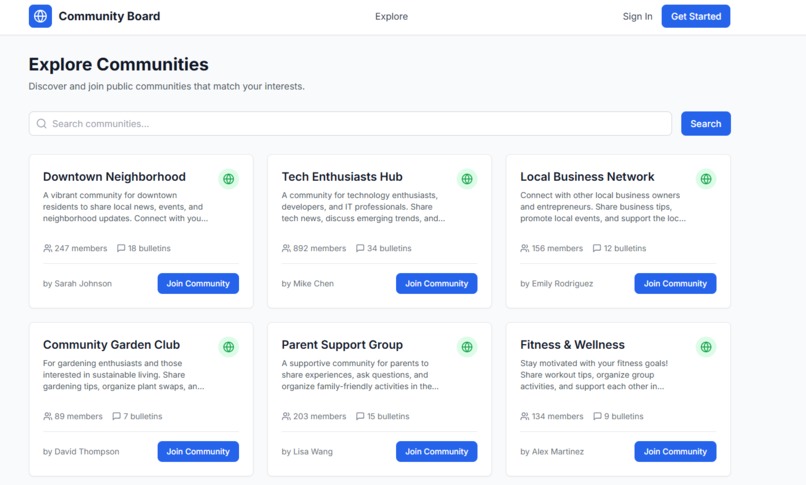Click the '34 bulletins' count
Viewport: 806px width, 485px height.
389,248
